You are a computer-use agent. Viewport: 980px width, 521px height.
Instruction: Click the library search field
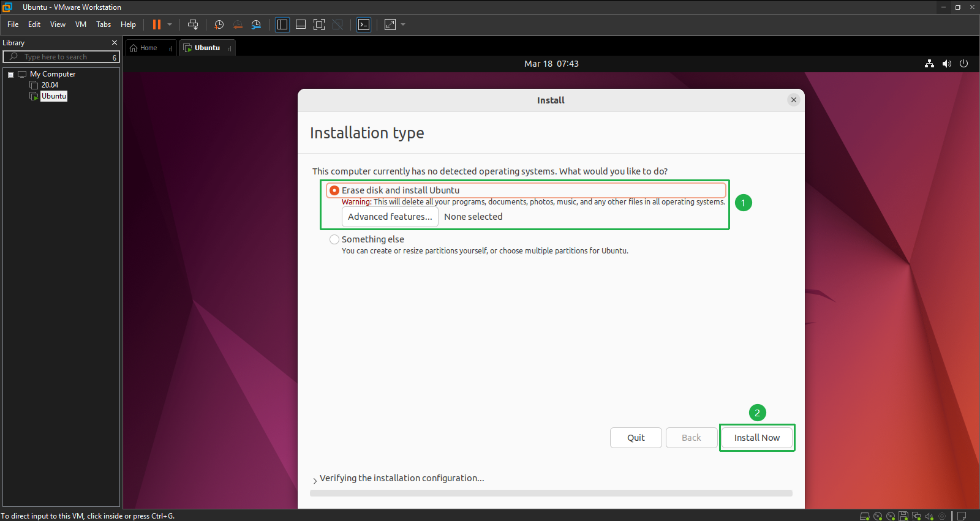(x=61, y=57)
